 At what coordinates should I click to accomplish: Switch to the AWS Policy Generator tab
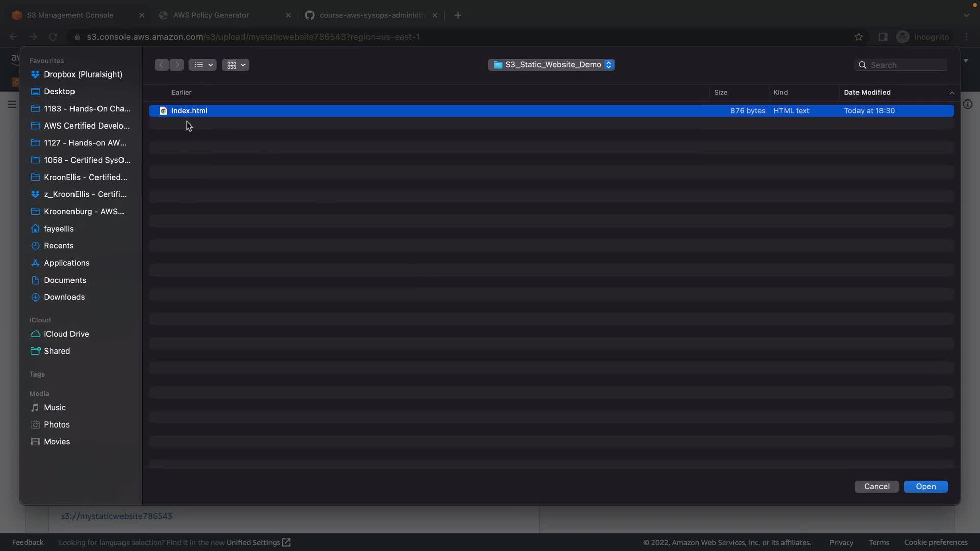[x=211, y=15]
